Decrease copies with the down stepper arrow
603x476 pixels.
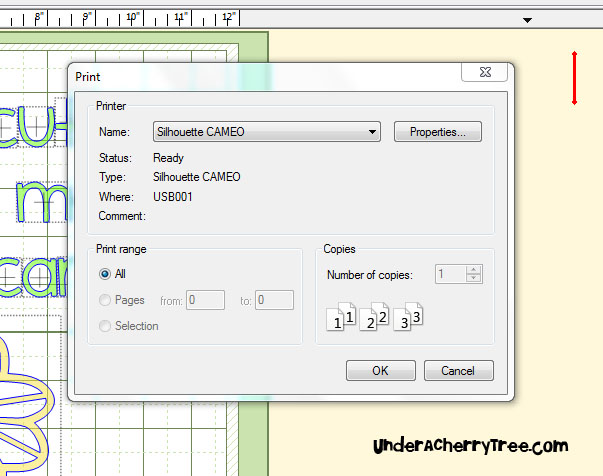474,278
